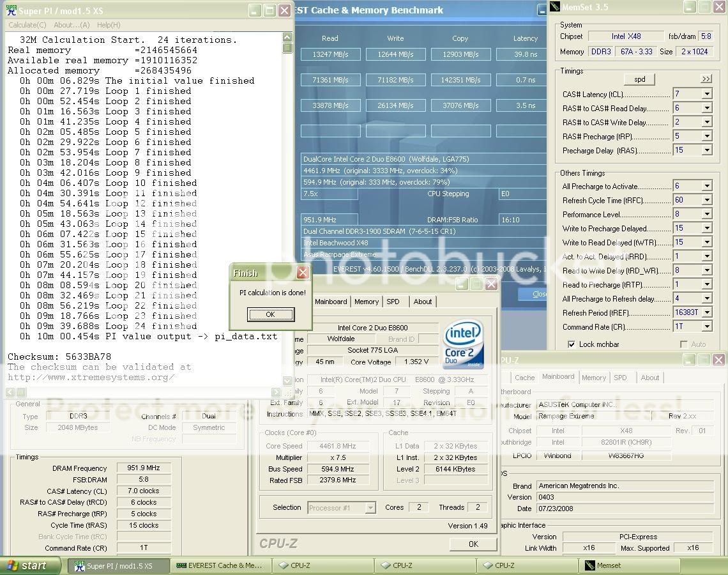Select About tab in the CPU-Z motherboard window
This screenshot has height=575, width=728.
coord(650,378)
